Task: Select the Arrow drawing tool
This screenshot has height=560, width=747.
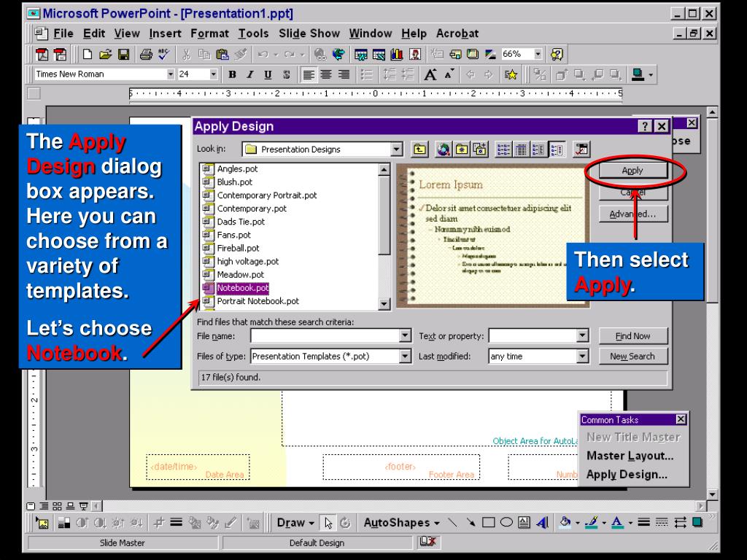Action: [471, 523]
